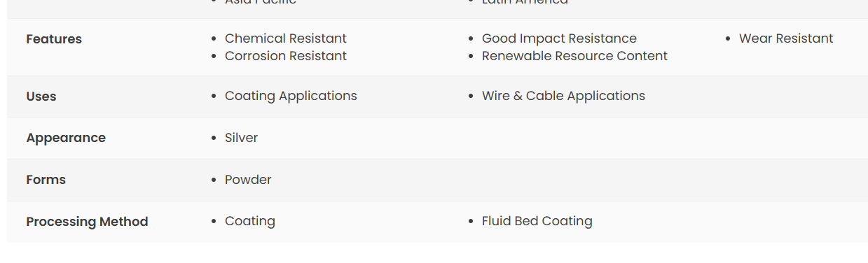Click the Corrosion Resistant list item

(286, 56)
